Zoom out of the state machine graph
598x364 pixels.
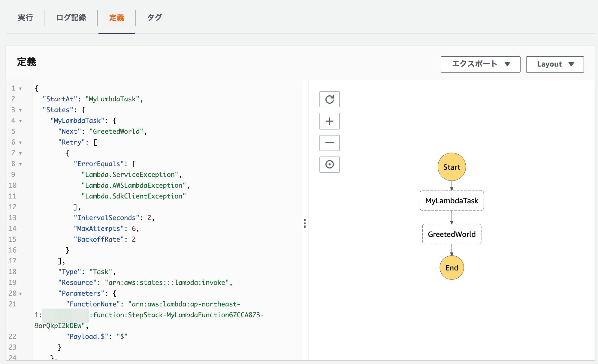coord(329,143)
